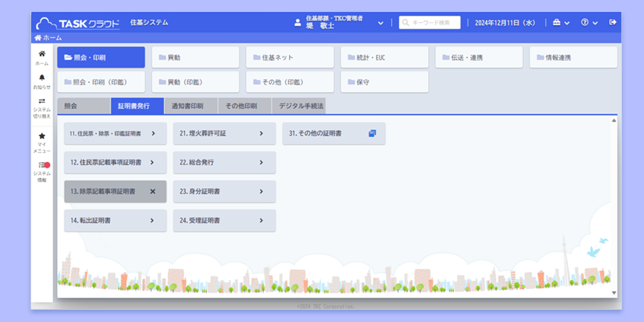
Task: Click the システム切り替え switch icon
Action: 42,101
